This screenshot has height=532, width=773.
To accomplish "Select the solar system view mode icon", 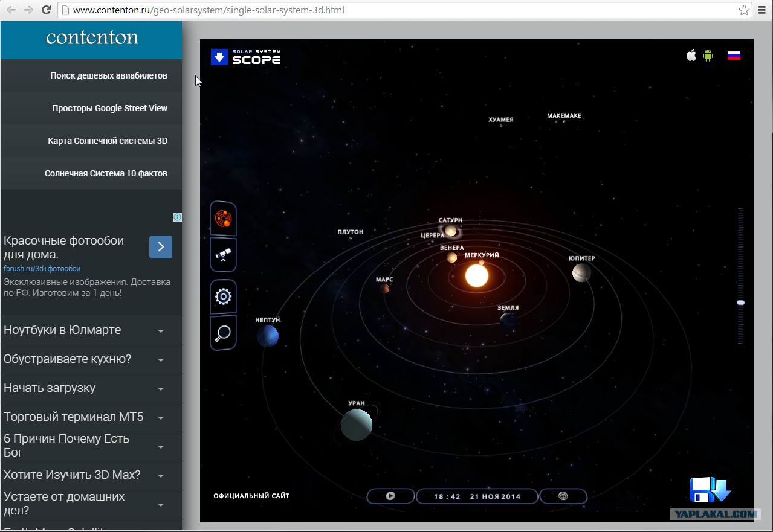I will tap(223, 218).
